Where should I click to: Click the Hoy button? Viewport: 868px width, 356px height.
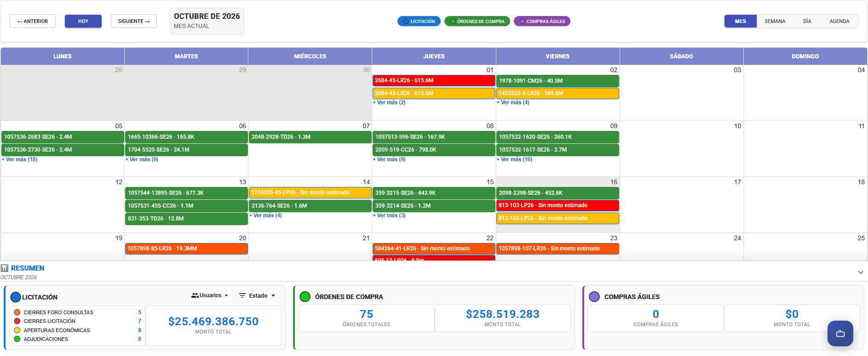(83, 21)
